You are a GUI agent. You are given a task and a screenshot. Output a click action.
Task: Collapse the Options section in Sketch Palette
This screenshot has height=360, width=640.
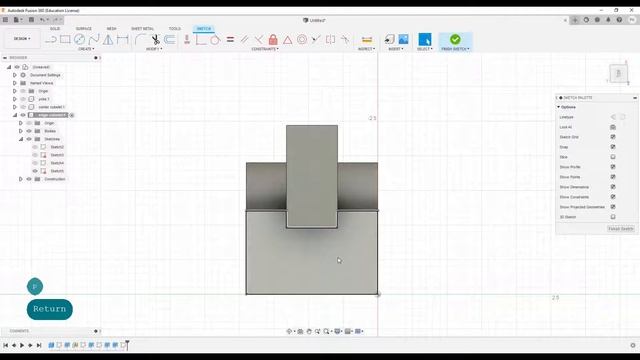click(x=559, y=107)
